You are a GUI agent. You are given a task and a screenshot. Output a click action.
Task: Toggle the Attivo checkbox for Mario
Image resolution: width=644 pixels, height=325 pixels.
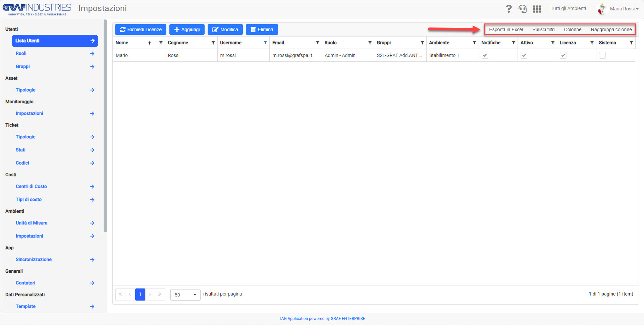(524, 55)
